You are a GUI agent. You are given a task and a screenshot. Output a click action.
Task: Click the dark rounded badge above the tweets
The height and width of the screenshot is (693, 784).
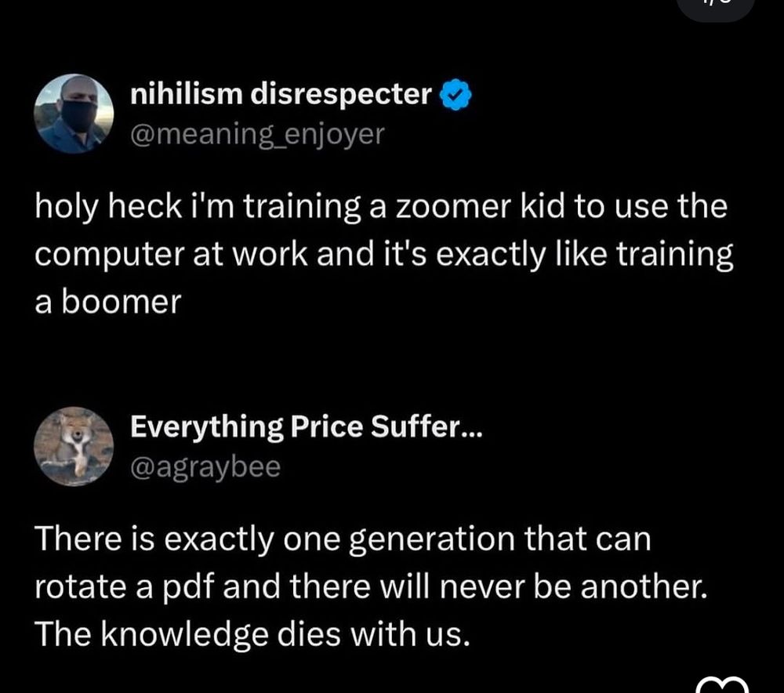pos(716,6)
